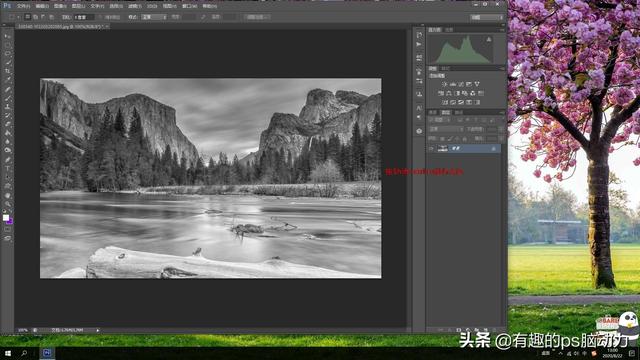Add a Black & White adjustment

click(456, 93)
